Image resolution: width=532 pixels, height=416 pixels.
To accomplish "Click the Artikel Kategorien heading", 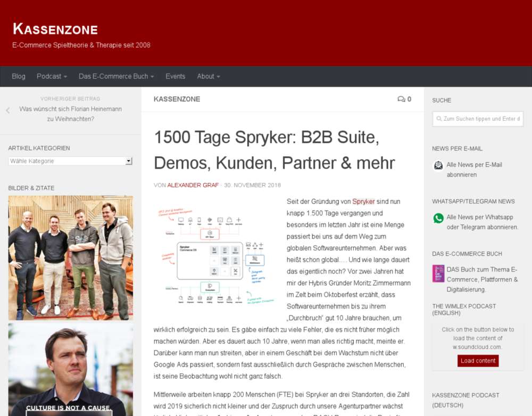I will [39, 148].
